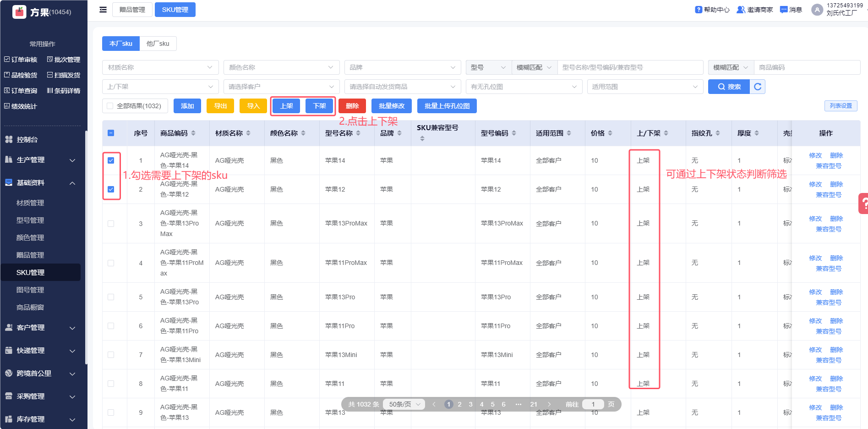The width and height of the screenshot is (868, 429).
Task: Uncheck the checkbox for row 1
Action: (x=111, y=160)
